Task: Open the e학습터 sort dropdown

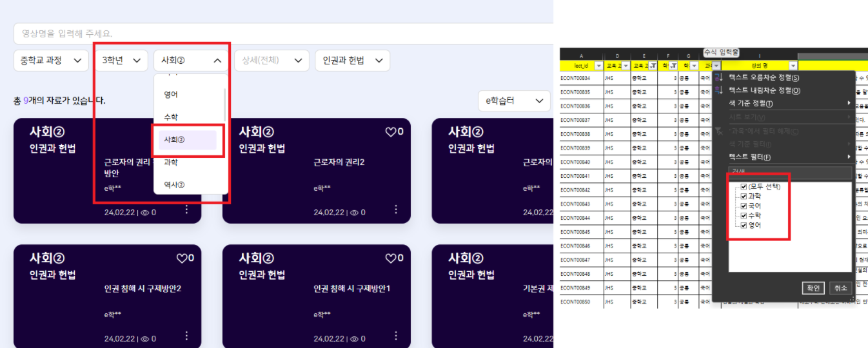Action: click(514, 101)
